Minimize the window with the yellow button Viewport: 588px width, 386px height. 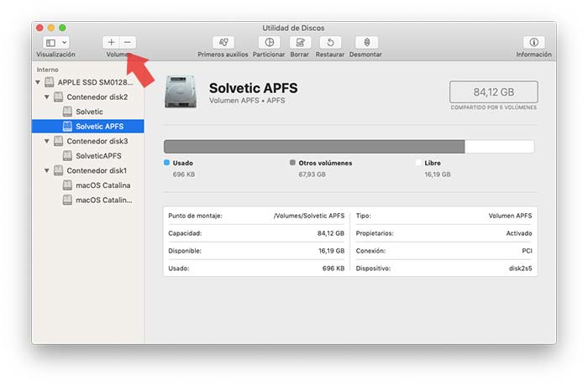51,28
